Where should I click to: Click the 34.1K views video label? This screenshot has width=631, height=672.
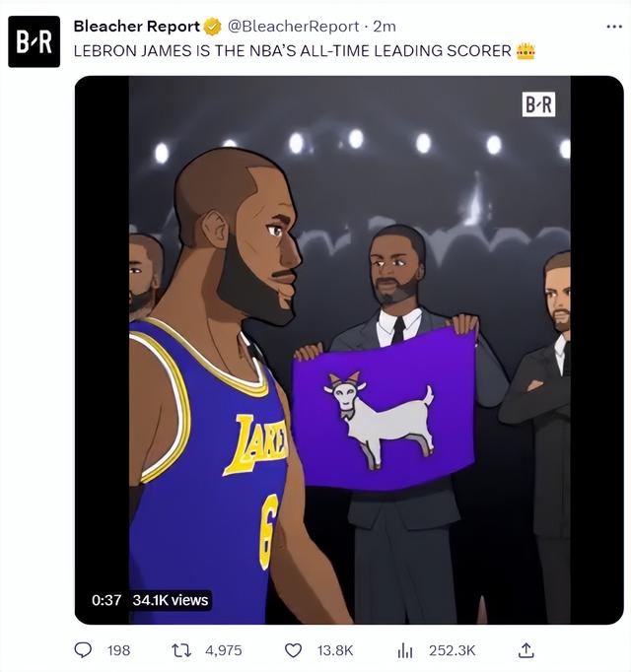(x=171, y=600)
